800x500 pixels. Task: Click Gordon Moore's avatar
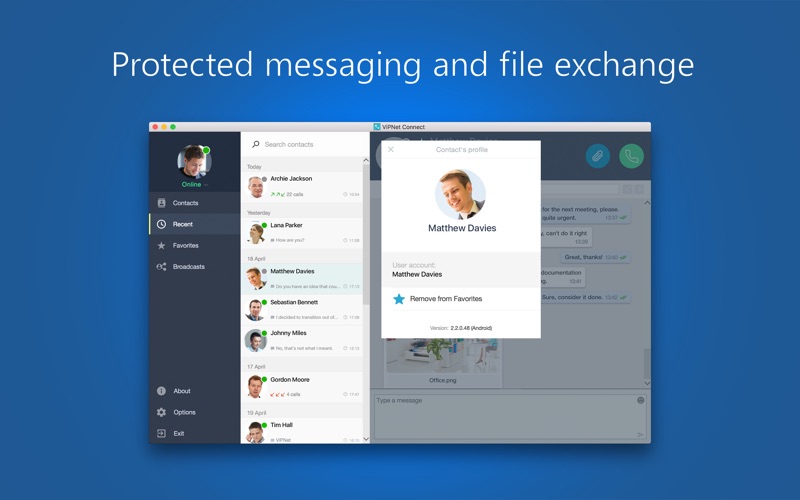pyautogui.click(x=255, y=387)
